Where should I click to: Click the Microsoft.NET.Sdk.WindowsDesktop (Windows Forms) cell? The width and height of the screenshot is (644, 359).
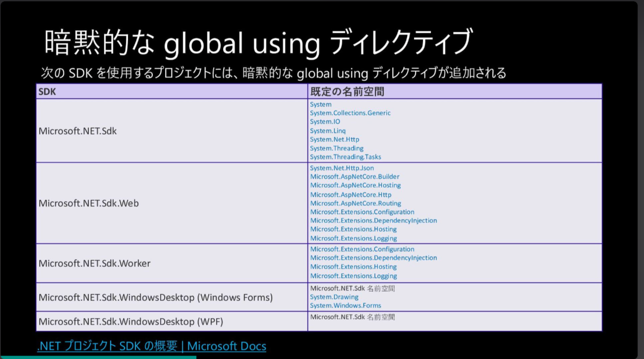pyautogui.click(x=172, y=297)
